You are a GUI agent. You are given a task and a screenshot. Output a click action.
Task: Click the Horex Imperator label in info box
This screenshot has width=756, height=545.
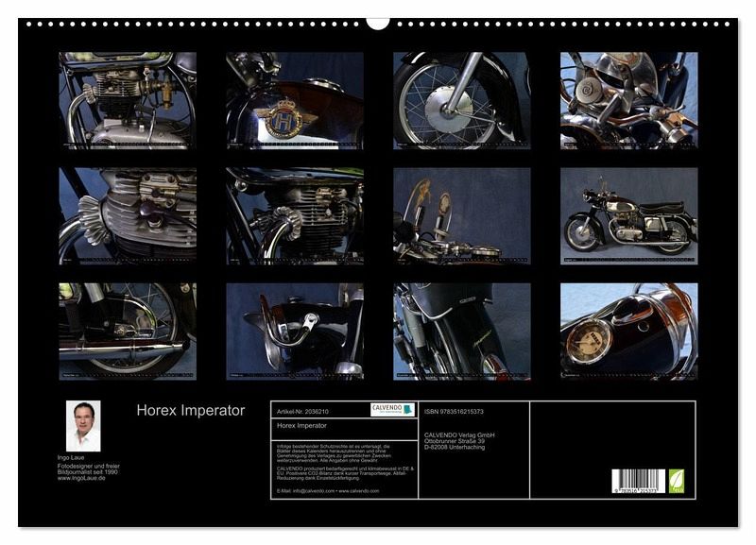[301, 425]
